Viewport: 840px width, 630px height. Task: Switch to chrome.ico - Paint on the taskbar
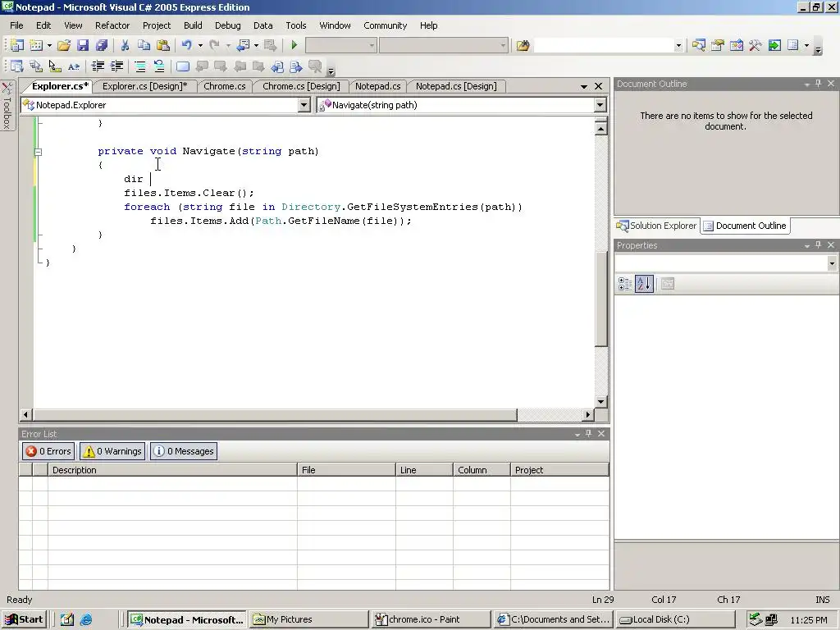click(x=431, y=619)
